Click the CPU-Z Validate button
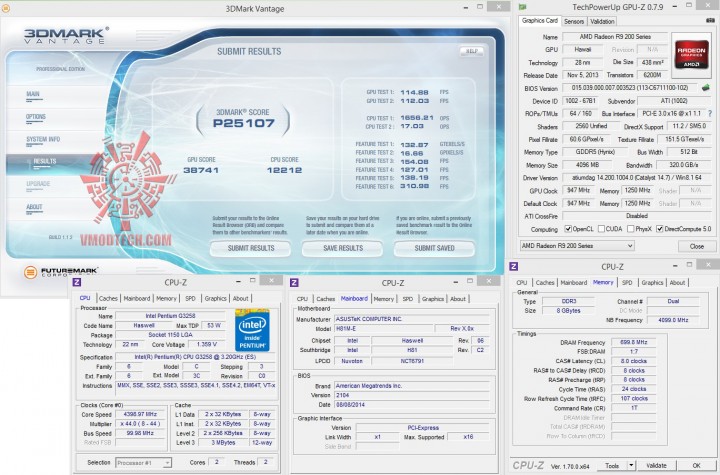Image resolution: width=720 pixels, height=475 pixels. [x=657, y=466]
